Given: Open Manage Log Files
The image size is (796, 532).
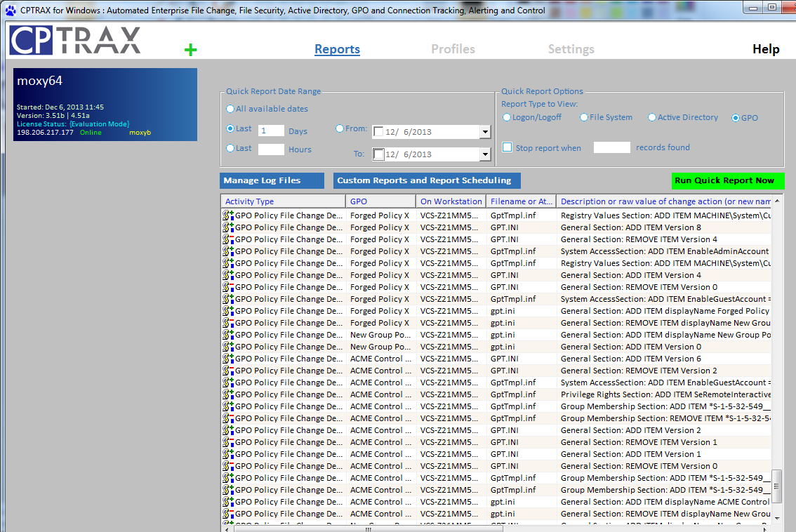Looking at the screenshot, I should pyautogui.click(x=272, y=180).
